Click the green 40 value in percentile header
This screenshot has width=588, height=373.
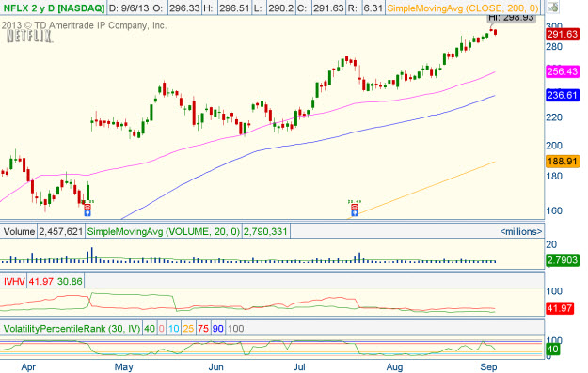[150, 329]
